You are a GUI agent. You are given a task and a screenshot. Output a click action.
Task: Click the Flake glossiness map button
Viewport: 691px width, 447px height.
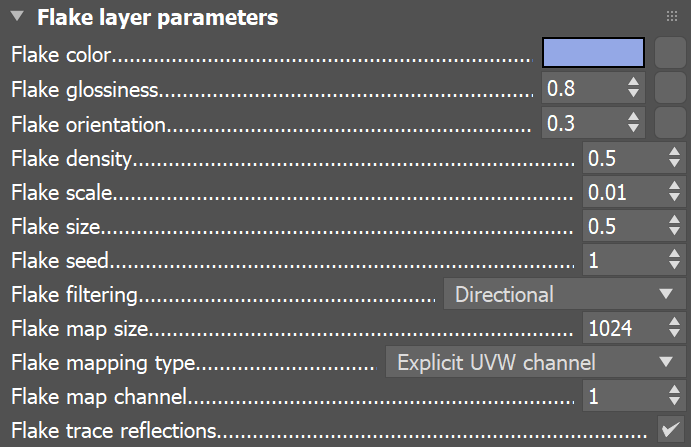[668, 88]
